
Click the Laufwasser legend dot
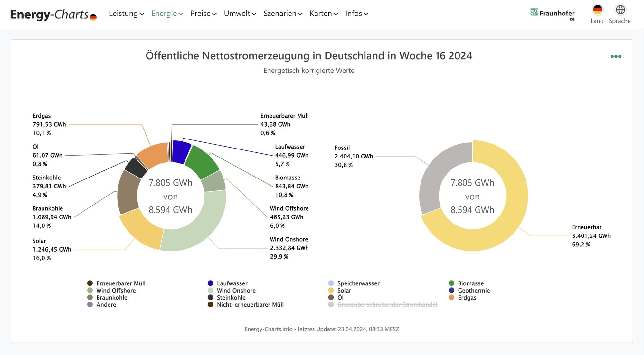point(211,283)
